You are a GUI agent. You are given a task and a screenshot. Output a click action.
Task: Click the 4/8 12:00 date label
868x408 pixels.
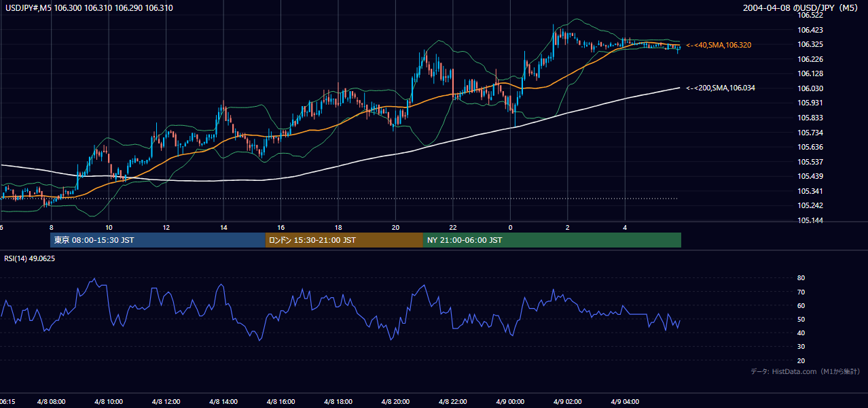click(x=166, y=402)
